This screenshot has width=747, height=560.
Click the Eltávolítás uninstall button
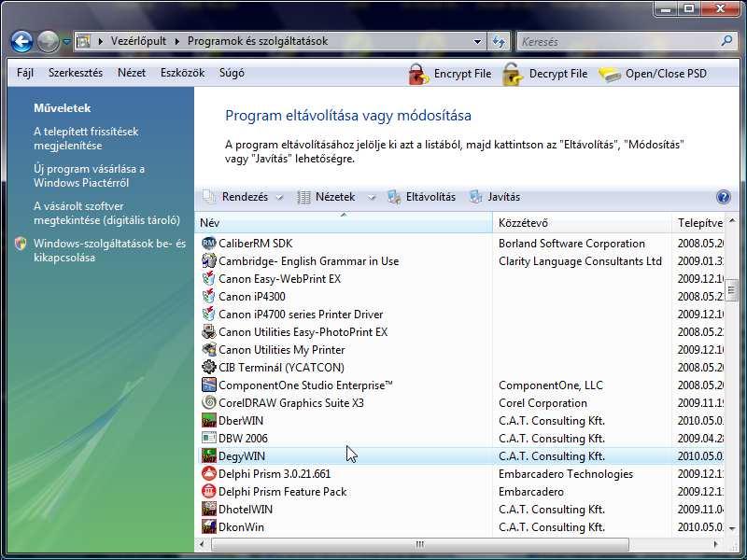[421, 197]
